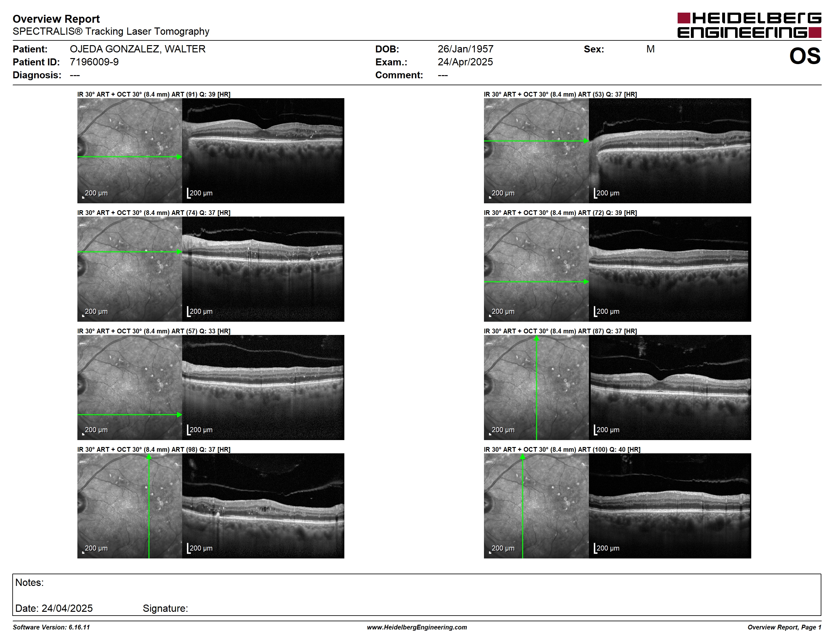Open IR fundus thumbnail of ART (72) scan

(x=536, y=269)
